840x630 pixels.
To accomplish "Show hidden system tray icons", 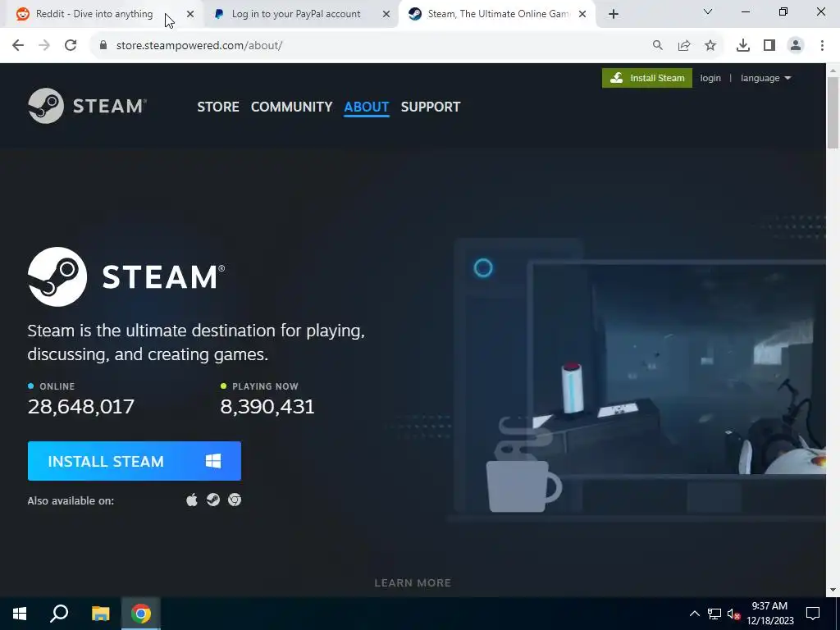I will coord(694,614).
